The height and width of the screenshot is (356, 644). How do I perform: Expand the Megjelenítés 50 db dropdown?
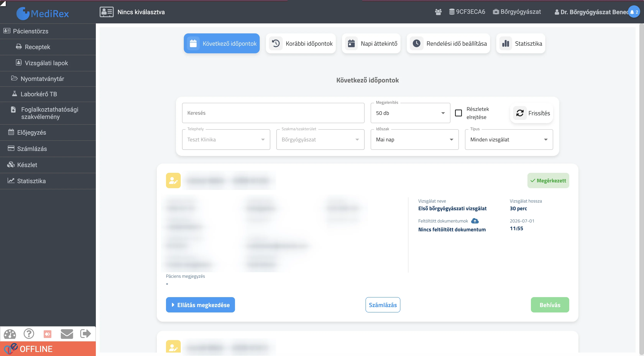[x=410, y=113]
